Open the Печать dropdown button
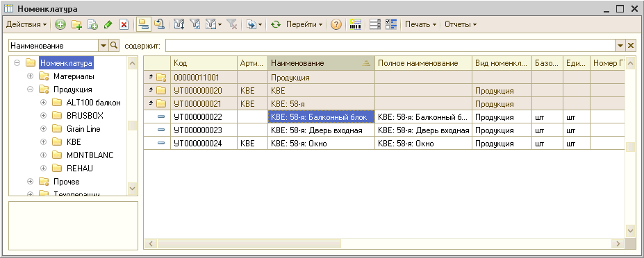The height and width of the screenshot is (258, 644). [420, 24]
